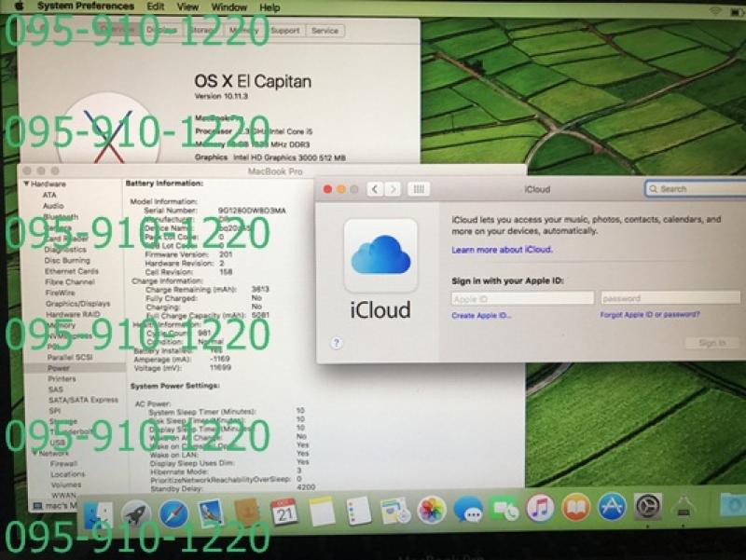Select Disc Burning in Hardware list
Screen dimensions: 746x560
[67, 261]
